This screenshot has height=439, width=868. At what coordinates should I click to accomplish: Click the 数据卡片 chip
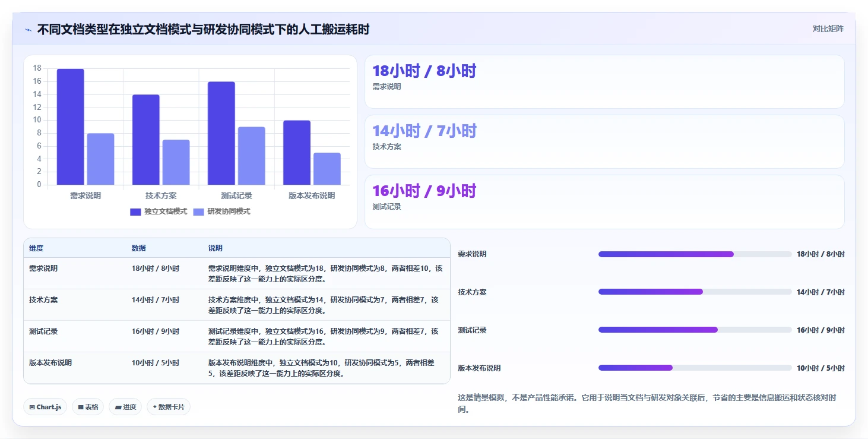tap(169, 407)
